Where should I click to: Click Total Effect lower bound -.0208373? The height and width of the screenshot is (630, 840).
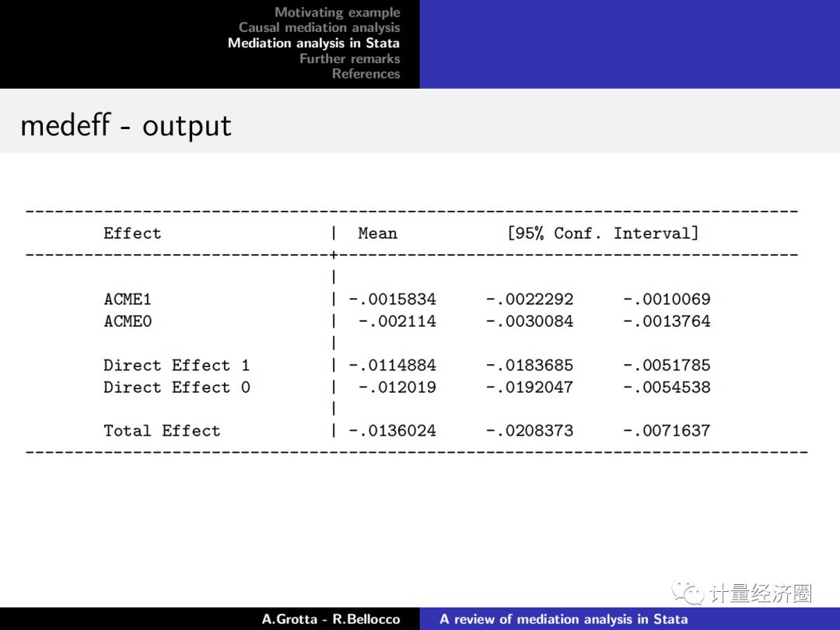(530, 431)
